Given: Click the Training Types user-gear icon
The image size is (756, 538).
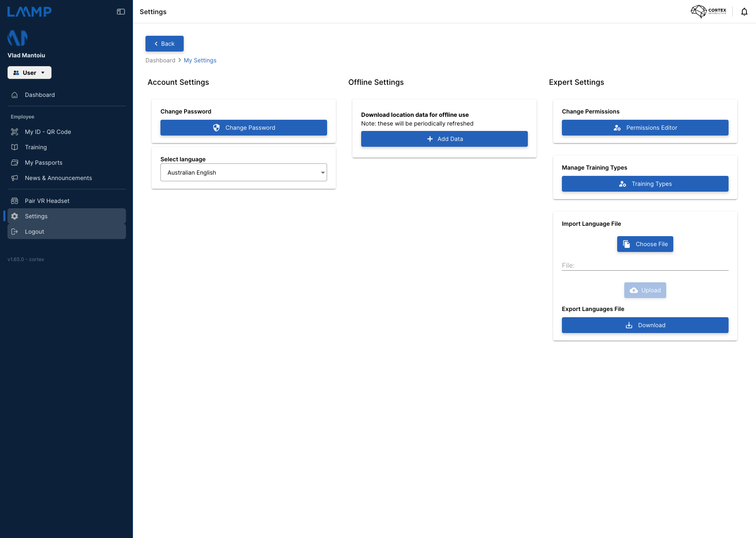Looking at the screenshot, I should tap(623, 184).
